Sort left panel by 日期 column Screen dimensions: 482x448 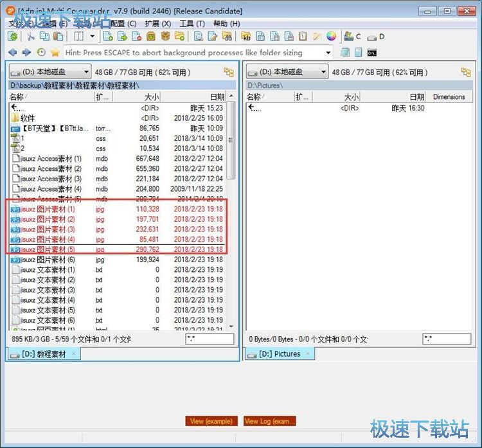click(193, 97)
